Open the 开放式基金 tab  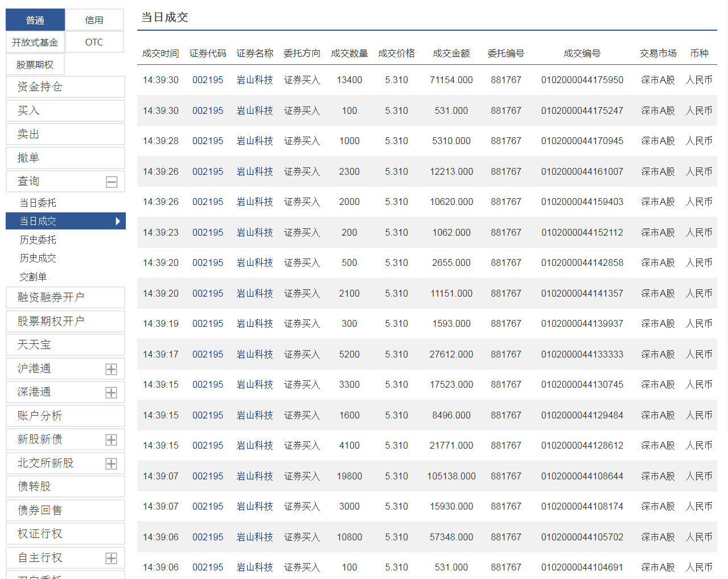click(35, 42)
